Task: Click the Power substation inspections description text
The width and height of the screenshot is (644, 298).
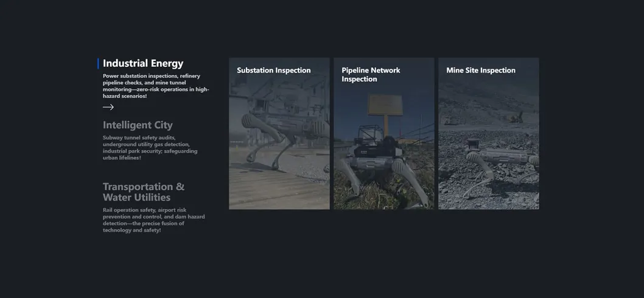Action: point(156,86)
